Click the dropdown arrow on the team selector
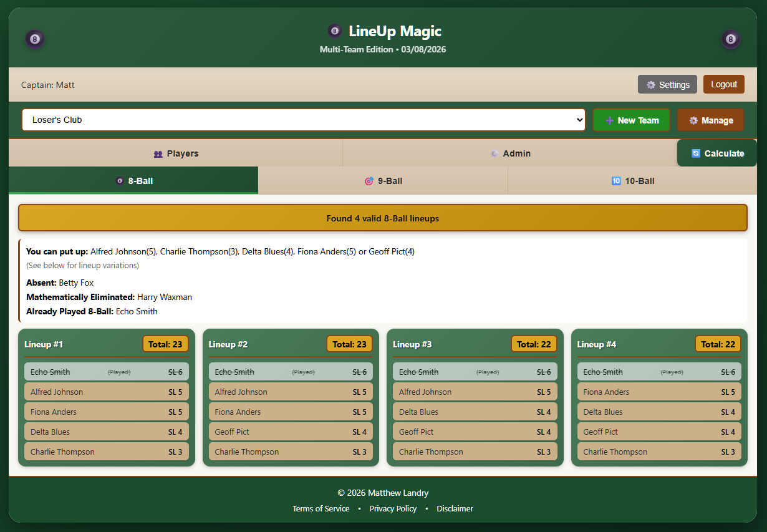767x532 pixels. coord(579,120)
